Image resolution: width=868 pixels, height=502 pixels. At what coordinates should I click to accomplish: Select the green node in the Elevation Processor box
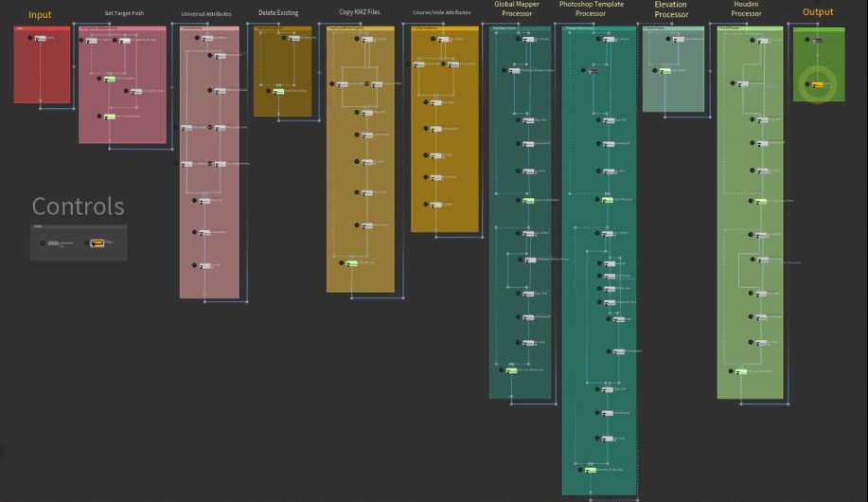click(665, 70)
